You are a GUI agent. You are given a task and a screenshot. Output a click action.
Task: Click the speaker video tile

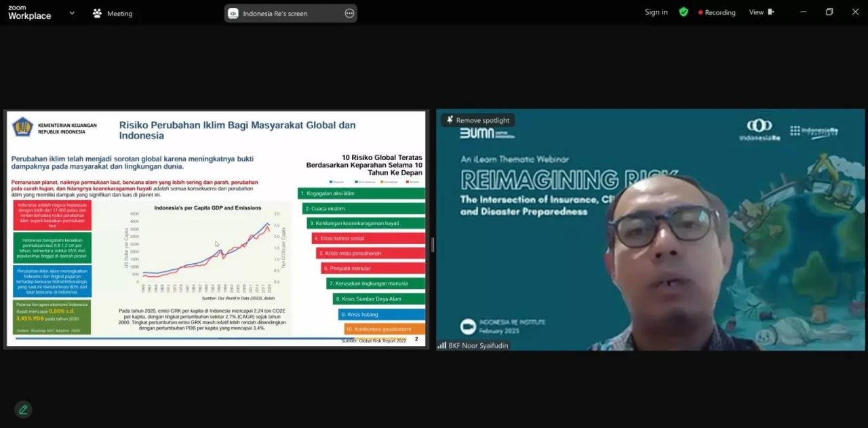coord(650,230)
